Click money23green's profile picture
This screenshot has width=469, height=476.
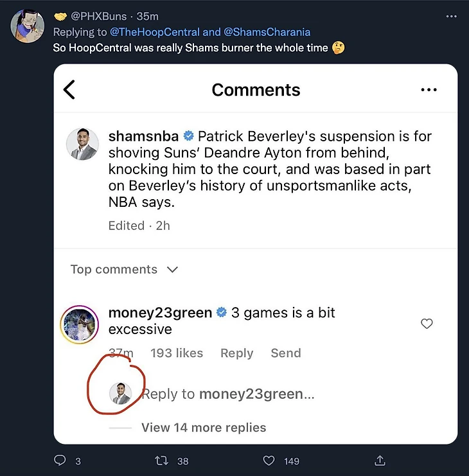point(78,324)
